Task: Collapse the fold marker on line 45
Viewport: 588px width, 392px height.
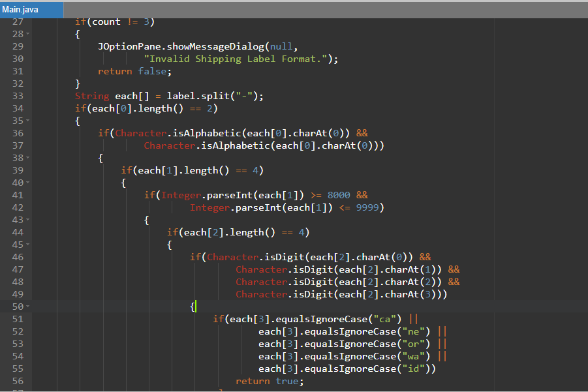Action: [28, 245]
